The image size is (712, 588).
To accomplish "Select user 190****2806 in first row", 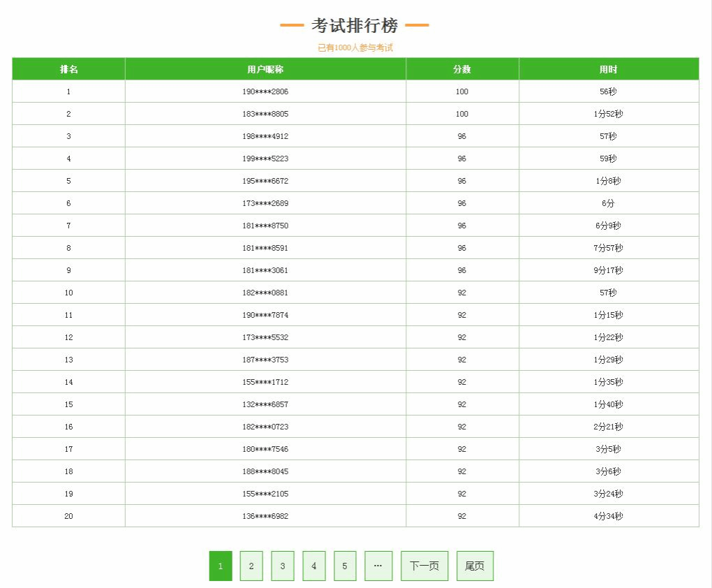I will point(265,91).
